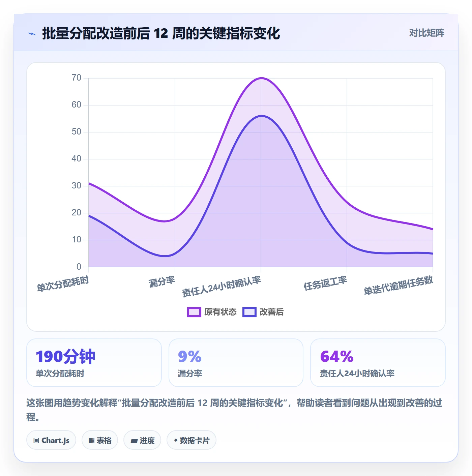Screen dimensions: 472x476
Task: Click the lightning bolt icon beside the title
Action: pos(32,34)
